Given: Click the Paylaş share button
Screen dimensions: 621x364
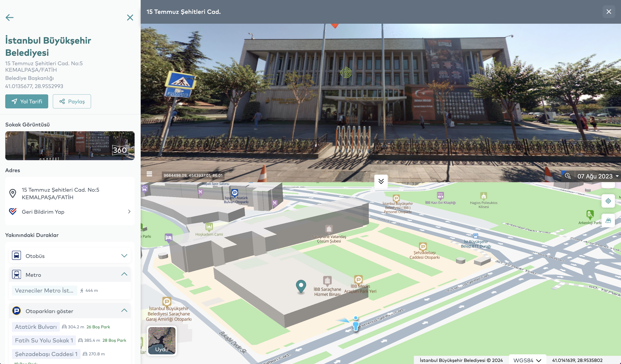Looking at the screenshot, I should pyautogui.click(x=72, y=101).
